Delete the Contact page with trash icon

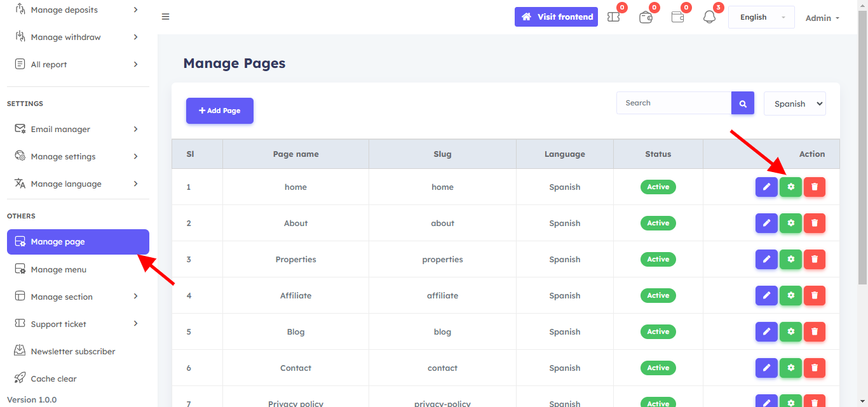tap(814, 368)
